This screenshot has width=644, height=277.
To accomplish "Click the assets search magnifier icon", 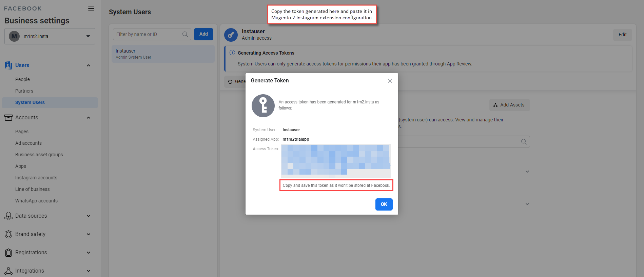I will 524,142.
